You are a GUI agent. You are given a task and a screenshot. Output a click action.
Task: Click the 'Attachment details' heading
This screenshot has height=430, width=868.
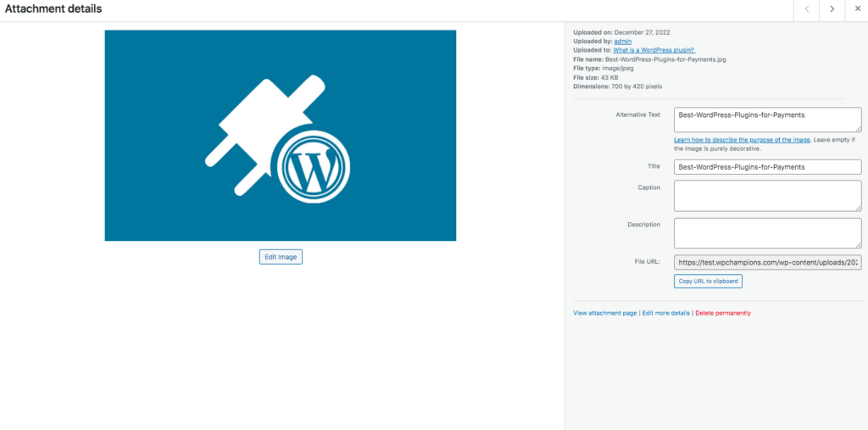click(x=53, y=8)
